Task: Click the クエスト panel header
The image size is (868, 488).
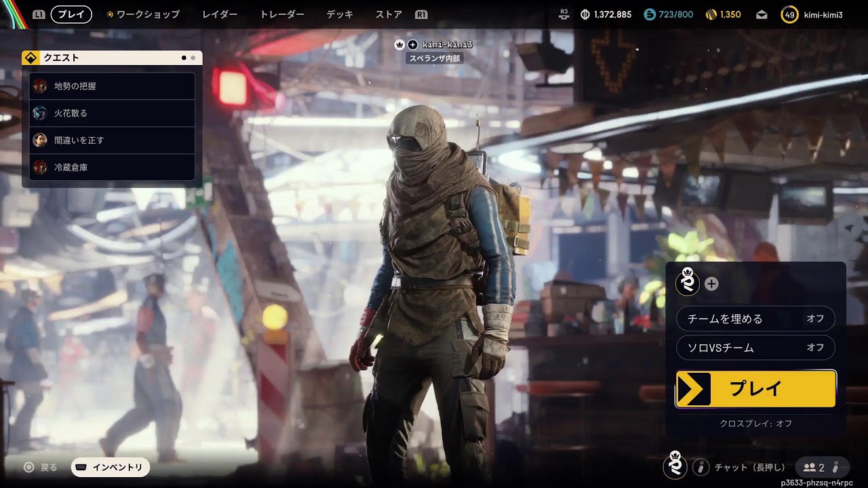Action: pyautogui.click(x=112, y=58)
